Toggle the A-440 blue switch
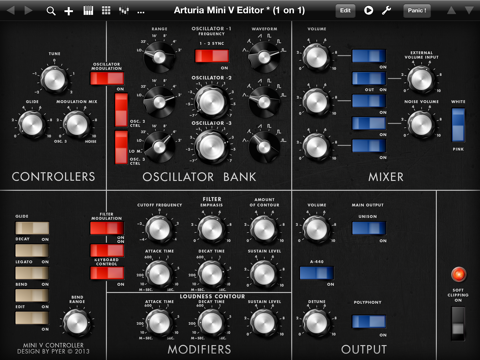 point(317,273)
